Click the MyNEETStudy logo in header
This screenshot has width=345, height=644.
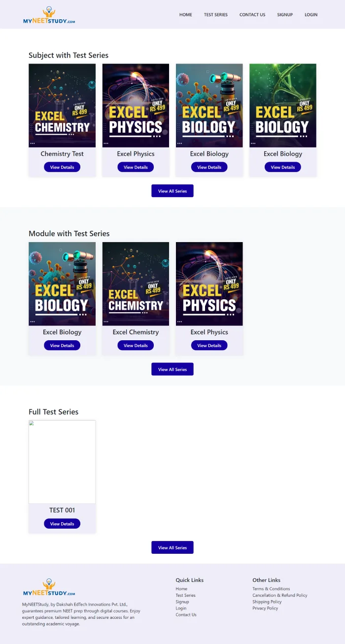(x=49, y=15)
